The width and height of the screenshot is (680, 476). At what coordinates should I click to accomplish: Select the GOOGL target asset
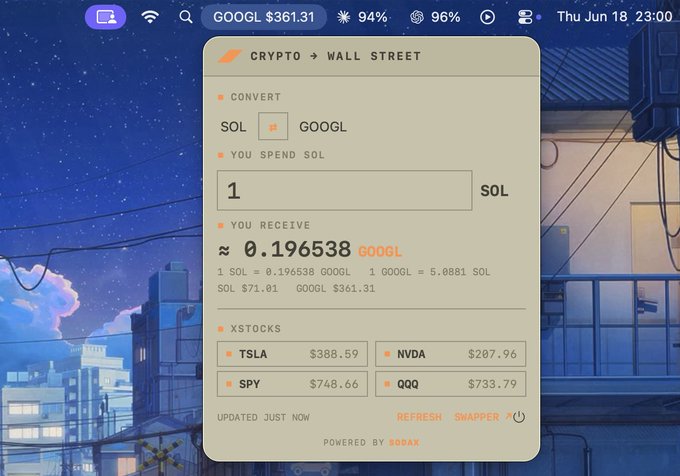(x=323, y=127)
